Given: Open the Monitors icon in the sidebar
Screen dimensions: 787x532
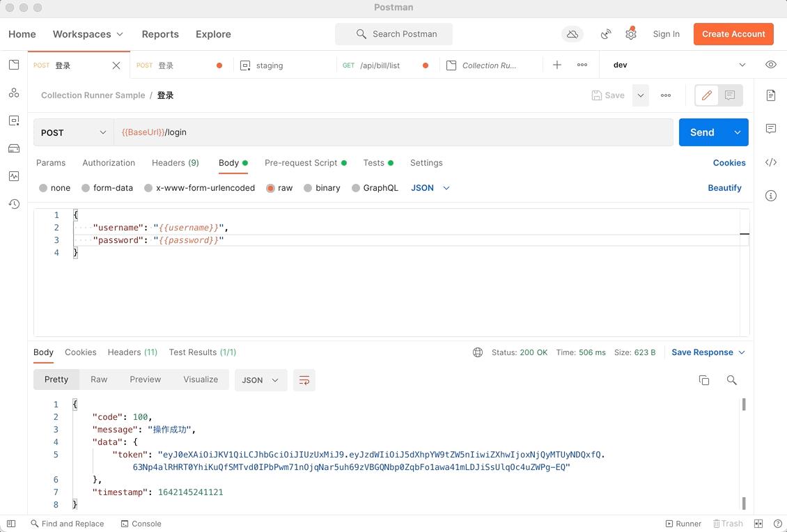Looking at the screenshot, I should pos(14,176).
